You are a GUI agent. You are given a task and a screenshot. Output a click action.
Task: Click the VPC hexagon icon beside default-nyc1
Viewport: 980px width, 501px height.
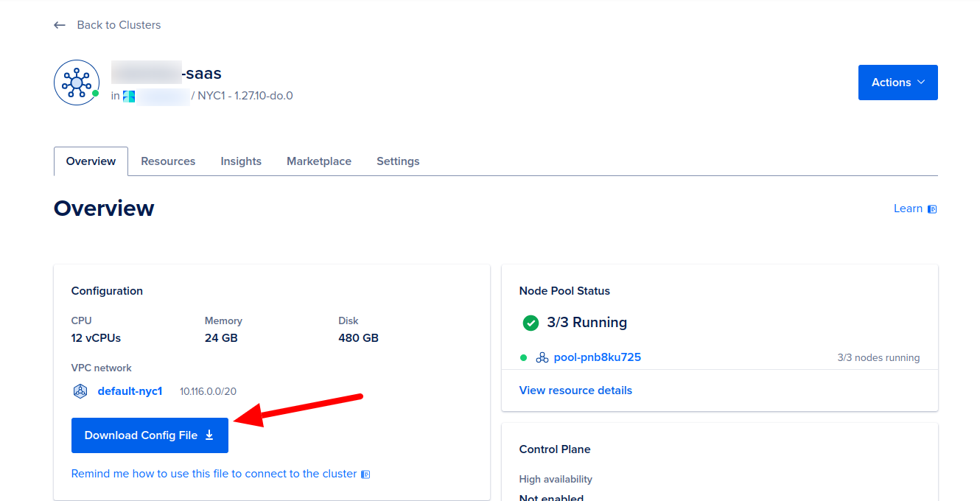[x=80, y=390]
